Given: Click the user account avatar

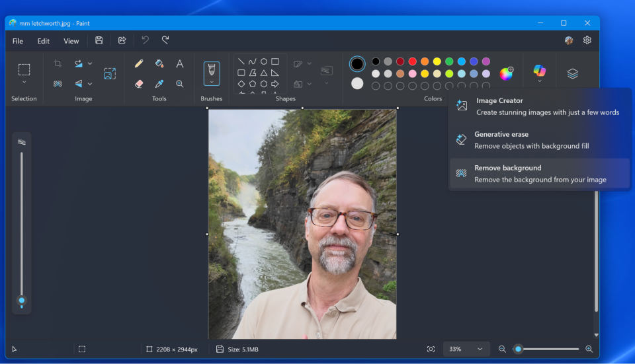Looking at the screenshot, I should 569,40.
